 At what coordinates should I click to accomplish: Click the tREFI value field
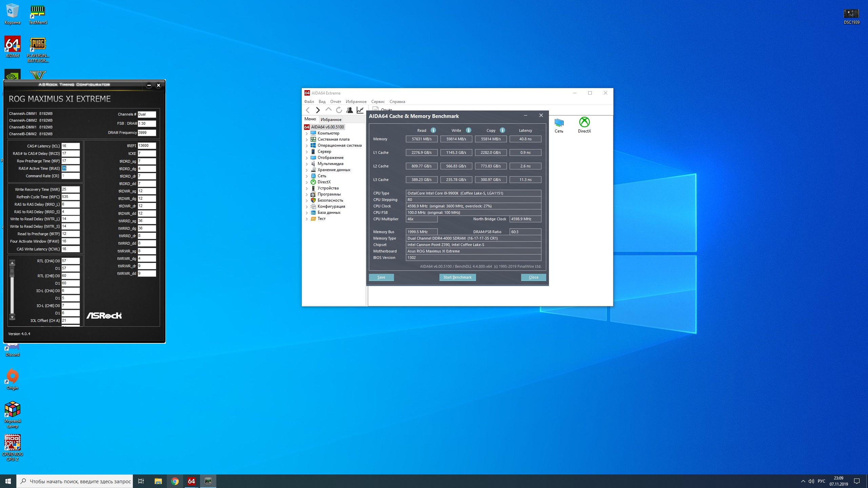(146, 146)
